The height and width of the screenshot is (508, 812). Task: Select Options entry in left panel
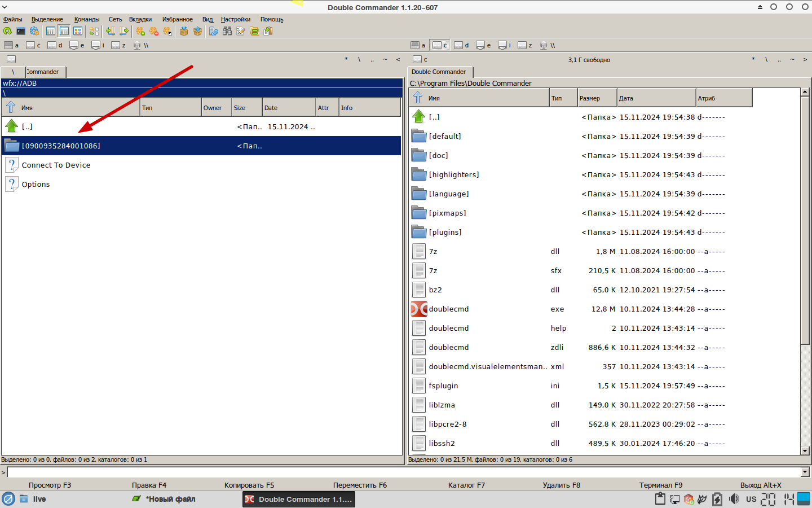201,184
